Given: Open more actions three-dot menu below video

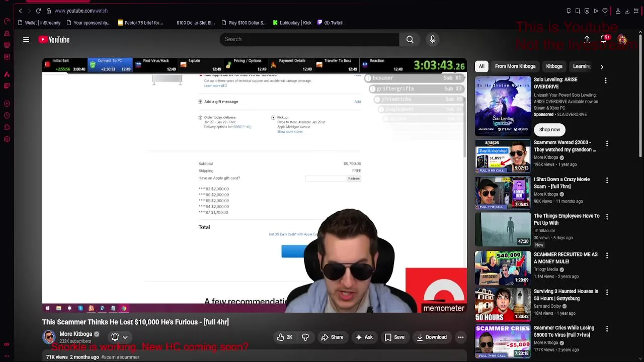Looking at the screenshot, I should (460, 337).
